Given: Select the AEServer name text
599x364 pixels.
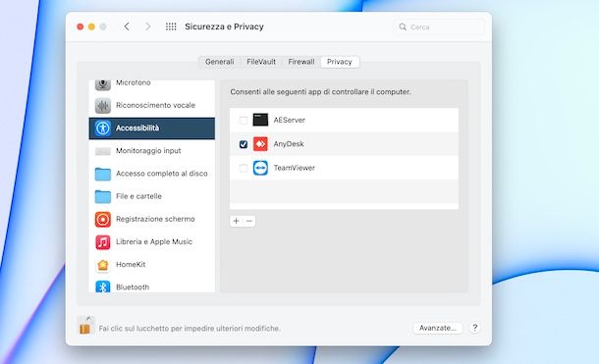Looking at the screenshot, I should coord(289,120).
